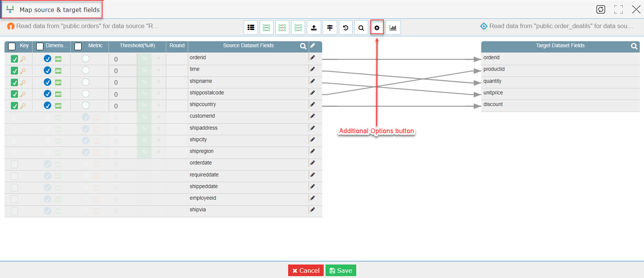This screenshot has height=278, width=644.
Task: Toggle the Dimension header checkbox
Action: [x=40, y=46]
